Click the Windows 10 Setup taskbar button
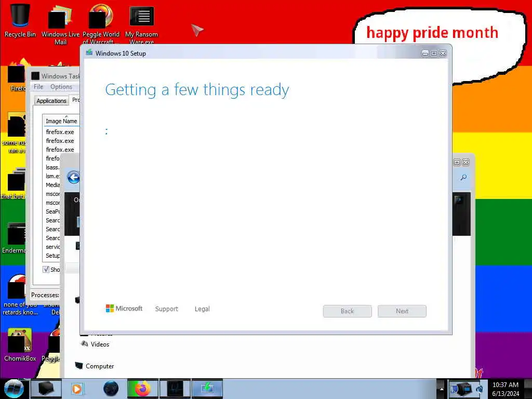532x399 pixels. pos(207,389)
